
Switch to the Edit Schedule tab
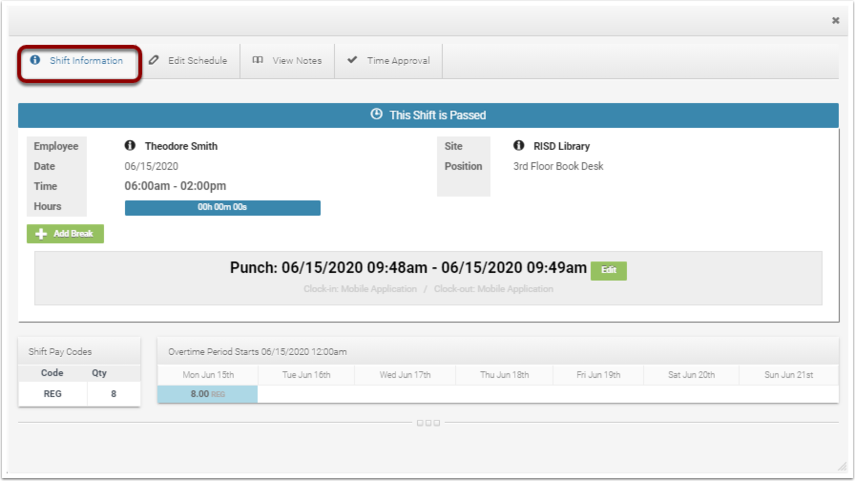pyautogui.click(x=190, y=61)
